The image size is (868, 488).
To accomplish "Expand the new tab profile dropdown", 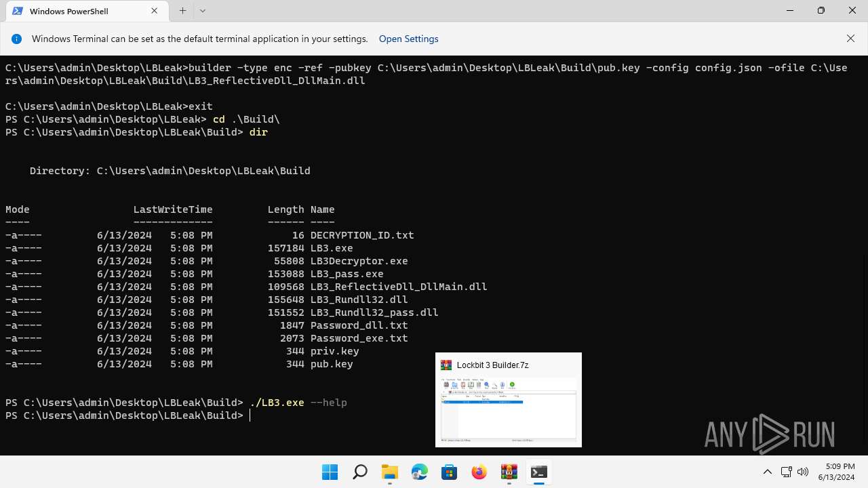I will pos(202,11).
